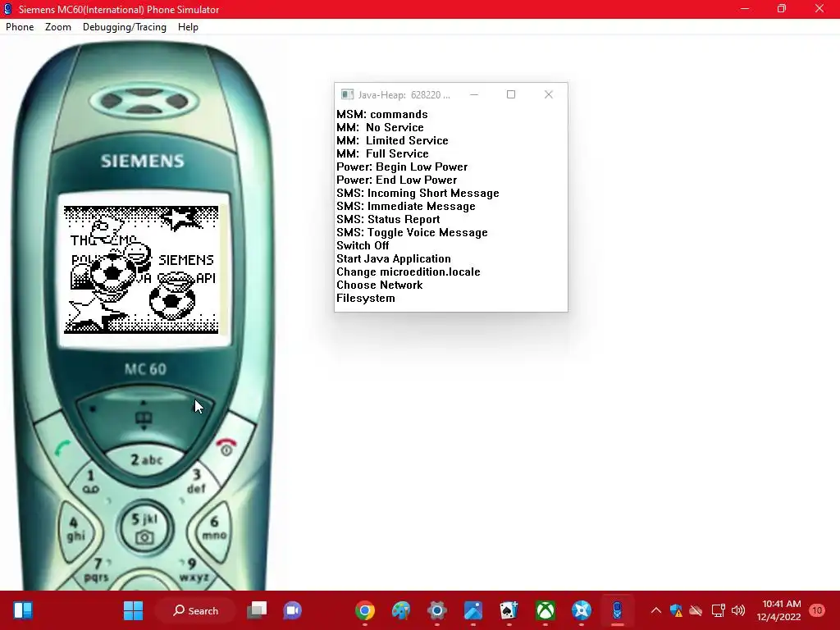
Task: Open the Debugging/Tracing menu
Action: [125, 27]
